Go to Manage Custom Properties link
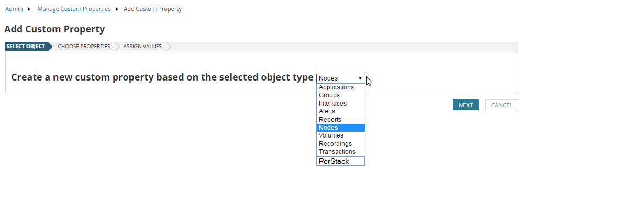 coord(74,9)
